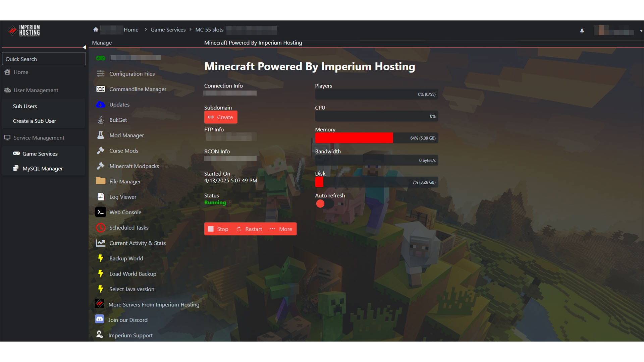Click the Scheduled Tasks clock icon
This screenshot has height=362, width=644.
click(x=101, y=228)
